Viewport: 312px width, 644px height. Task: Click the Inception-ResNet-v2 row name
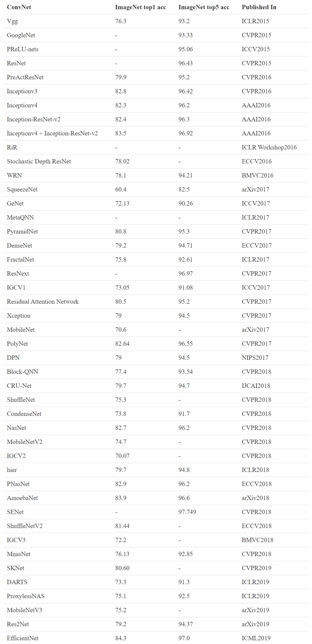point(34,119)
